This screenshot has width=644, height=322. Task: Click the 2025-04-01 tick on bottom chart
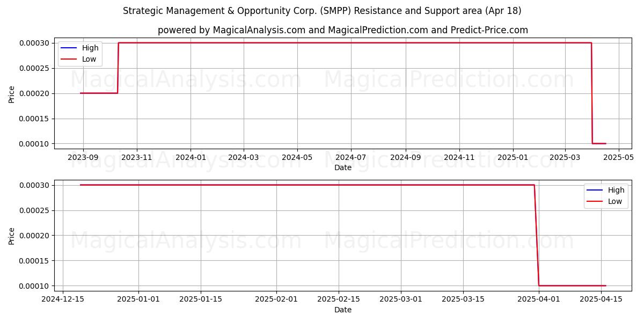(538, 300)
